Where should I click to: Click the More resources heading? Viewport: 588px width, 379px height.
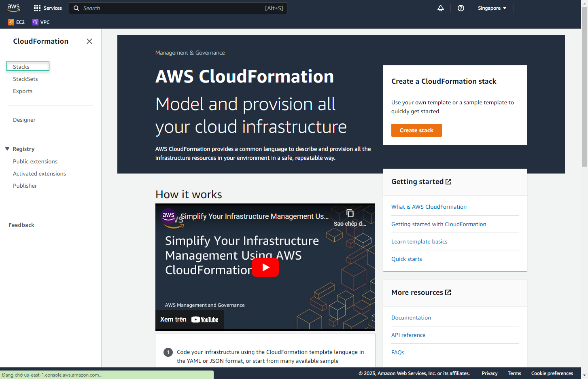[x=417, y=292]
